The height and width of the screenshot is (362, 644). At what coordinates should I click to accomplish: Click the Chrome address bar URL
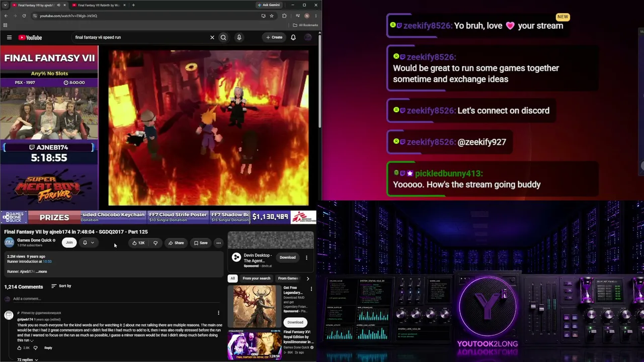[68, 16]
